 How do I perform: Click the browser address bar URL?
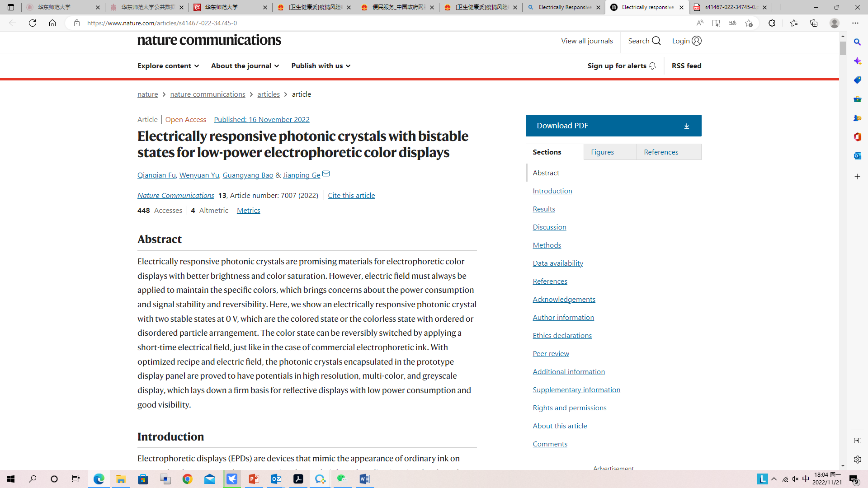tap(162, 23)
